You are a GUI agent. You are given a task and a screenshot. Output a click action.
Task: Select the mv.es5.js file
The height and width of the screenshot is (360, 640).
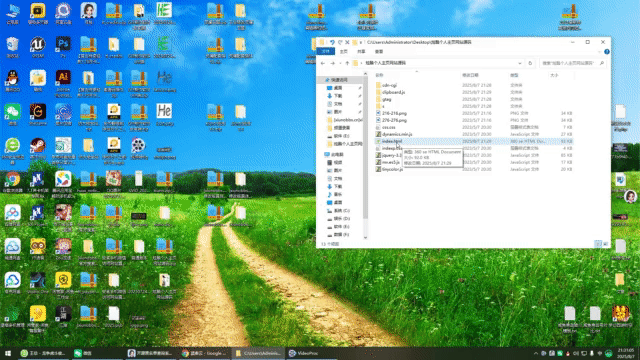click(x=391, y=162)
